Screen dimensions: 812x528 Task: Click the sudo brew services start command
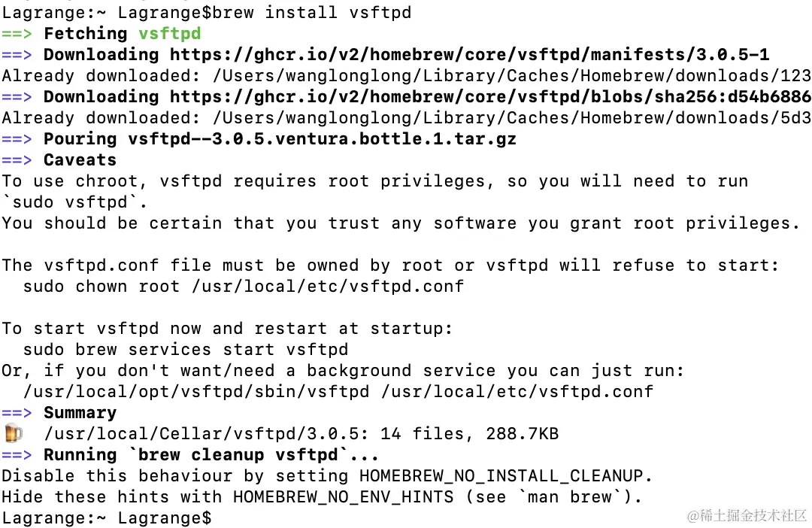(x=186, y=350)
